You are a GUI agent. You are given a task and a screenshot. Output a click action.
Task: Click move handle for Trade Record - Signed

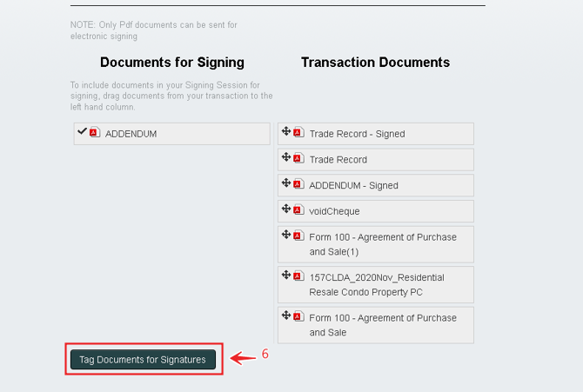click(x=286, y=132)
